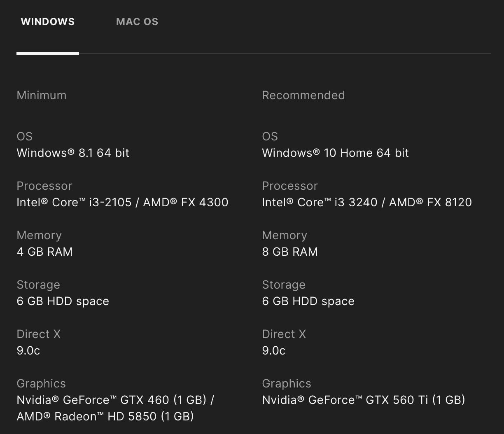Select the Intel Core i3 3240 processor line
504x434 pixels.
(367, 202)
